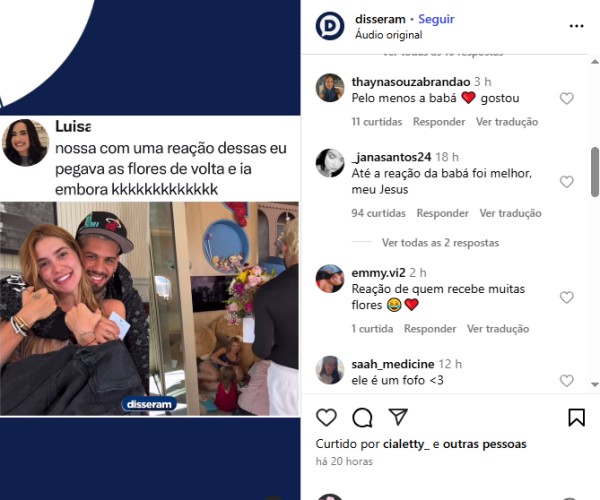Show translation for _janasantos24's comment
This screenshot has height=500, width=600.
pos(510,213)
